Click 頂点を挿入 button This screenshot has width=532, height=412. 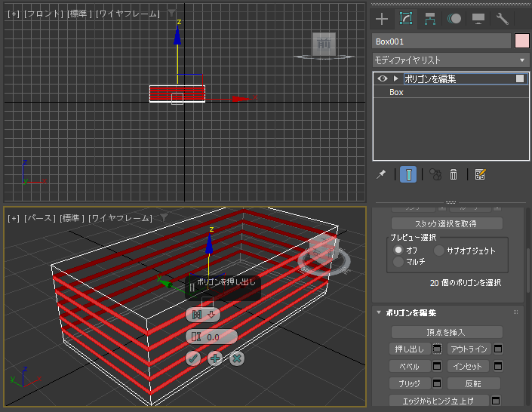point(447,332)
